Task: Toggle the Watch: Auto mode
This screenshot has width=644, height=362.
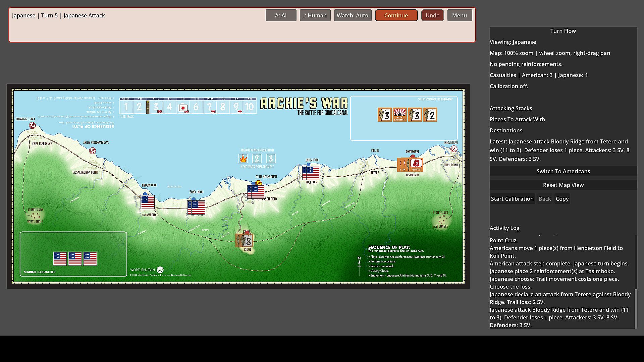Action: click(x=353, y=15)
